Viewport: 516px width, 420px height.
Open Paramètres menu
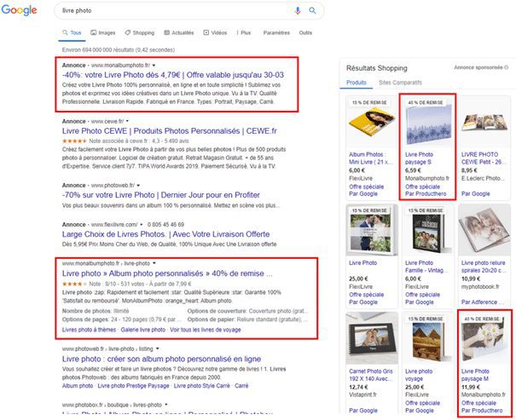pyautogui.click(x=276, y=33)
